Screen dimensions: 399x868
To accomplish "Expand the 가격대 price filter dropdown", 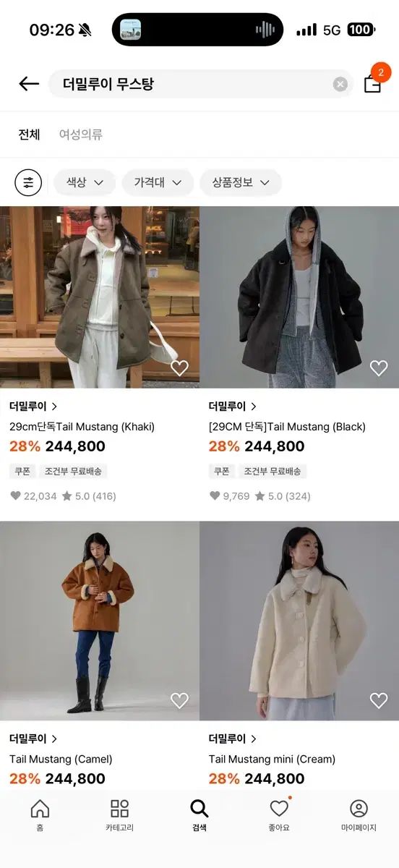I will 158,182.
